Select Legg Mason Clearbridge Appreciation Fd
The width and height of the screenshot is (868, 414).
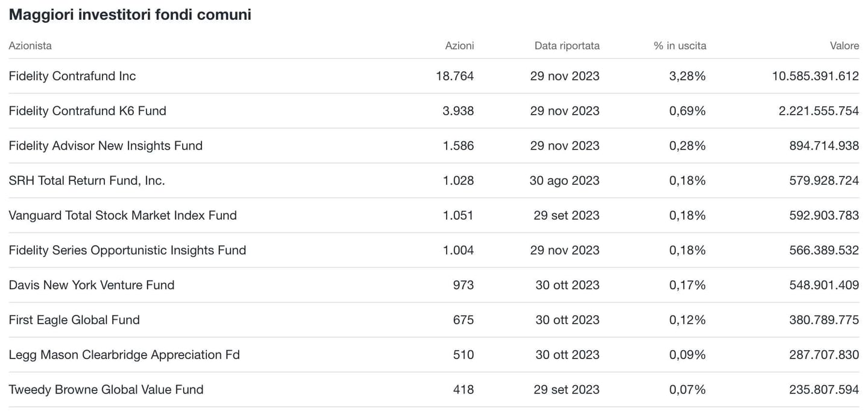point(124,355)
